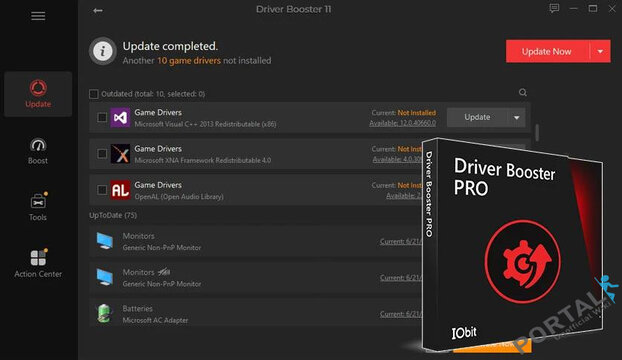Screen dimensions: 622x360
Task: Click the Visual C++ purple icon
Action: point(120,117)
